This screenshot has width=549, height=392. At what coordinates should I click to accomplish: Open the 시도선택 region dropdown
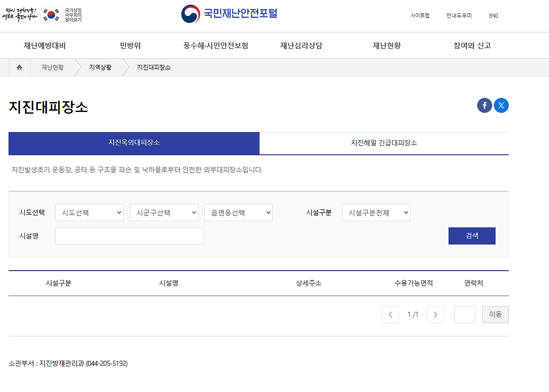pyautogui.click(x=89, y=212)
